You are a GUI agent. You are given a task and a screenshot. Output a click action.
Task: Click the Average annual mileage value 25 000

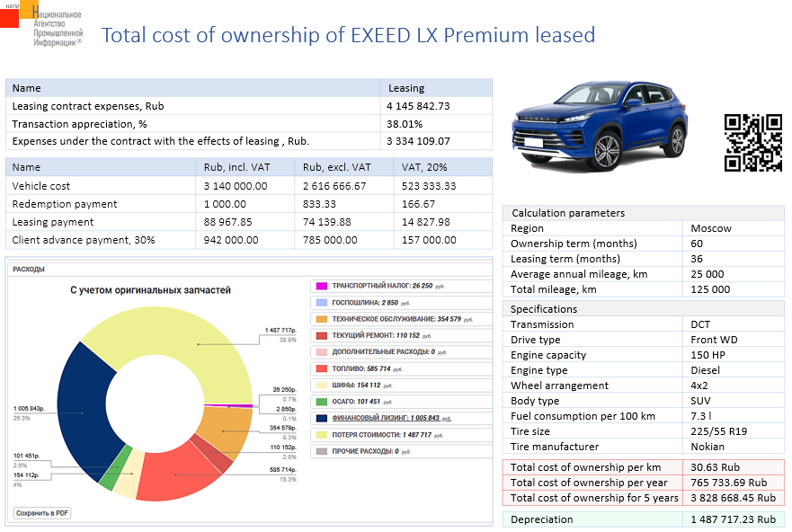tap(707, 274)
